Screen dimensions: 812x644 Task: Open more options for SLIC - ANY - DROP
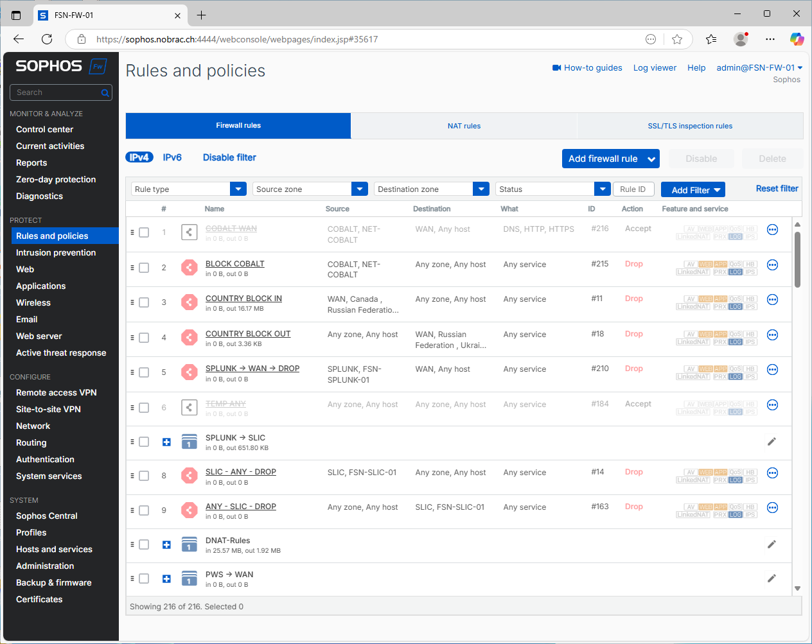772,473
